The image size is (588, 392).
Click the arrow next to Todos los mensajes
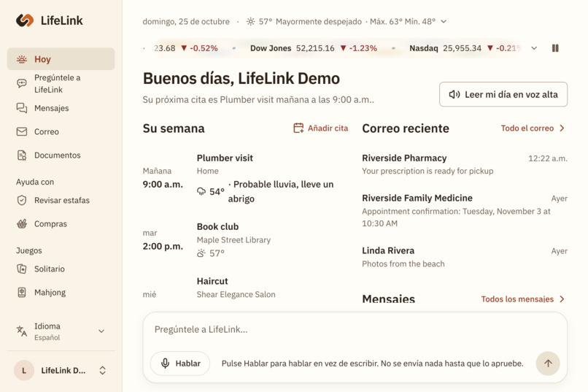562,299
